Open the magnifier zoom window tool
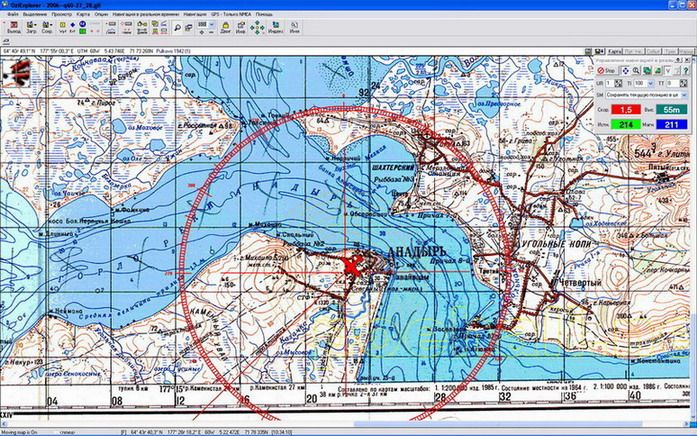697x436 pixels. (177, 28)
